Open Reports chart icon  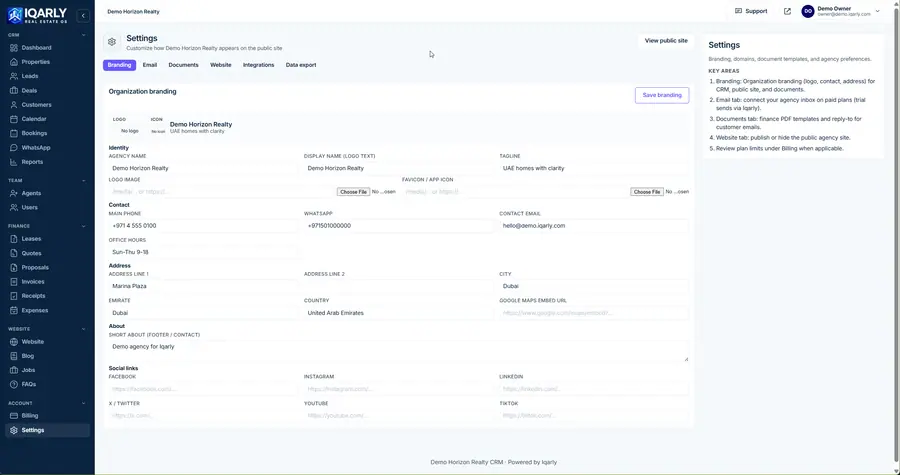[14, 162]
